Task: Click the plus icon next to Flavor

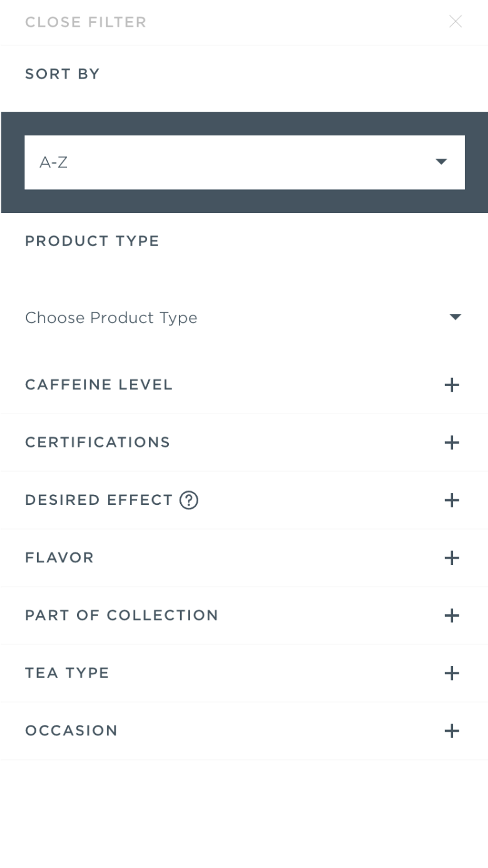Action: (452, 558)
